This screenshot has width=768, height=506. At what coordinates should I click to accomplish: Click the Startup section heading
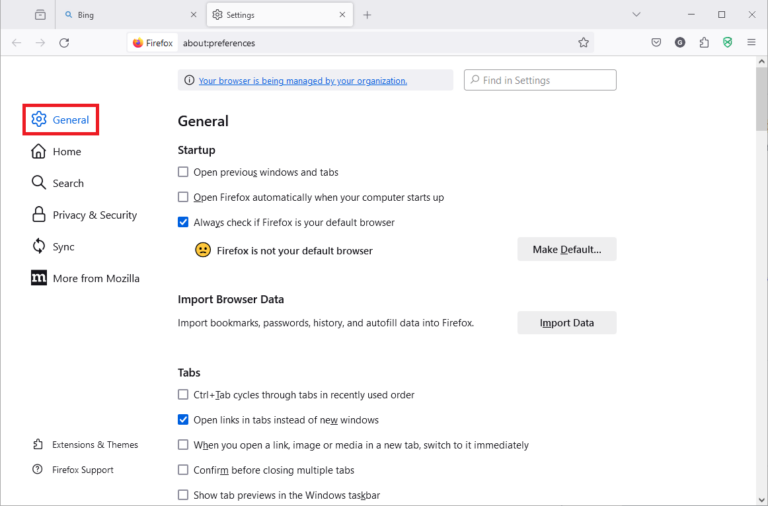[x=196, y=150]
